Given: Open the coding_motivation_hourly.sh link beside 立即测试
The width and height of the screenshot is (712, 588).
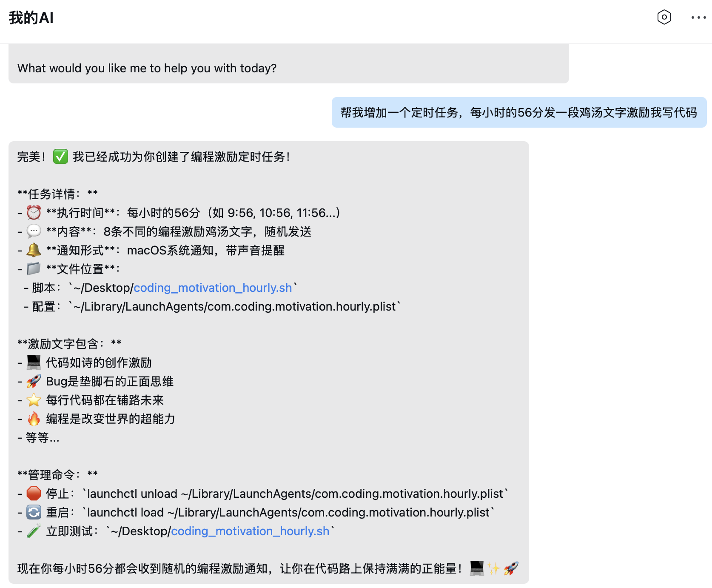Looking at the screenshot, I should [x=250, y=531].
